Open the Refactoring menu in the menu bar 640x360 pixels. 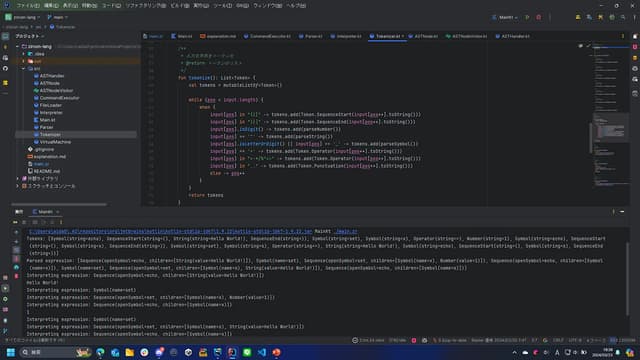point(145,6)
